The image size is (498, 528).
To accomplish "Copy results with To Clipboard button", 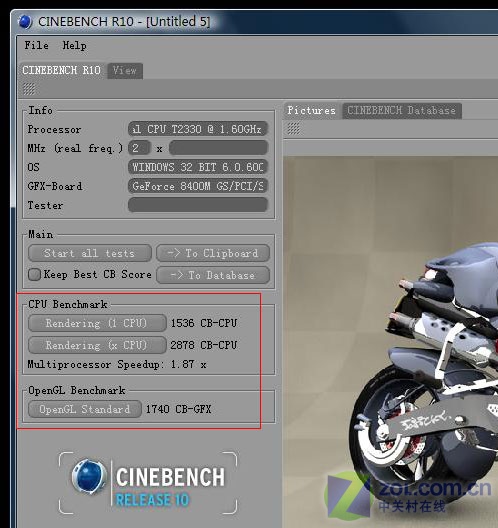I will [213, 253].
